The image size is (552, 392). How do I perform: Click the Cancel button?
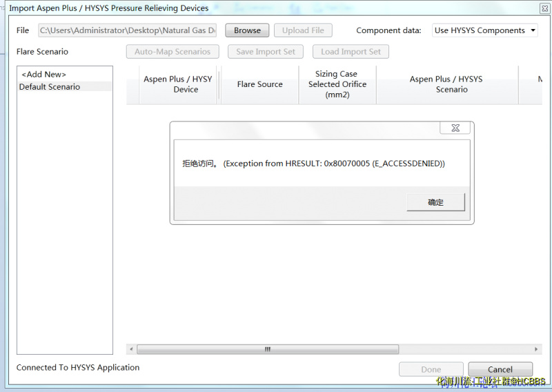click(500, 369)
